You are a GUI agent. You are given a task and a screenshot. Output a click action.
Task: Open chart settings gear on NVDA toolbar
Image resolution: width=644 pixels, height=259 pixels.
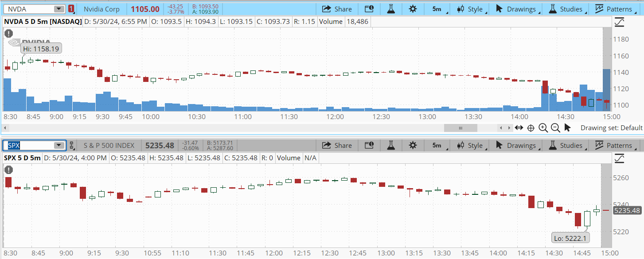pos(413,9)
